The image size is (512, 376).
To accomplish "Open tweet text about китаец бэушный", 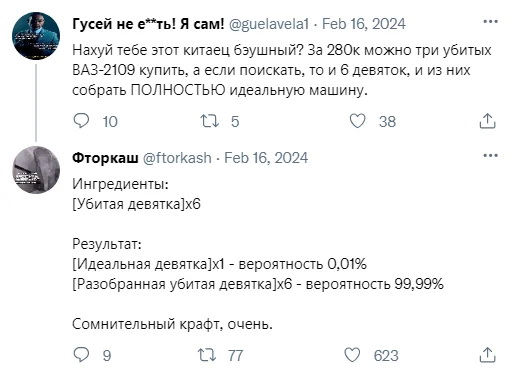I will (282, 70).
